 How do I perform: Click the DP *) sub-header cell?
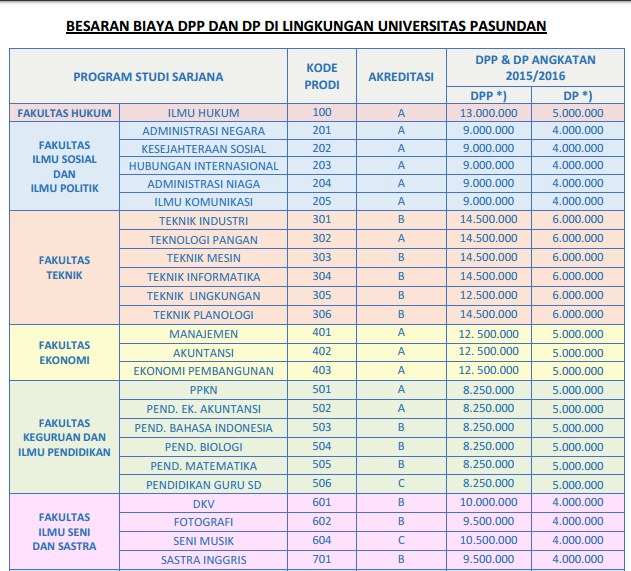point(578,96)
